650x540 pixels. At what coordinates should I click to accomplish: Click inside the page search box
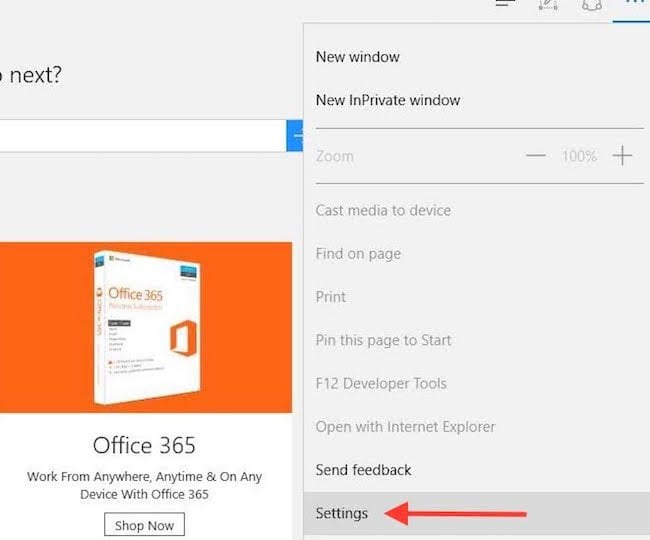pyautogui.click(x=143, y=136)
